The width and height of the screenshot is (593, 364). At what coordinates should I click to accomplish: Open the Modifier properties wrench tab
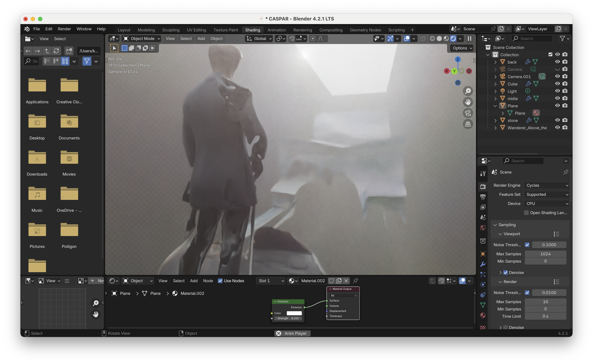483,264
